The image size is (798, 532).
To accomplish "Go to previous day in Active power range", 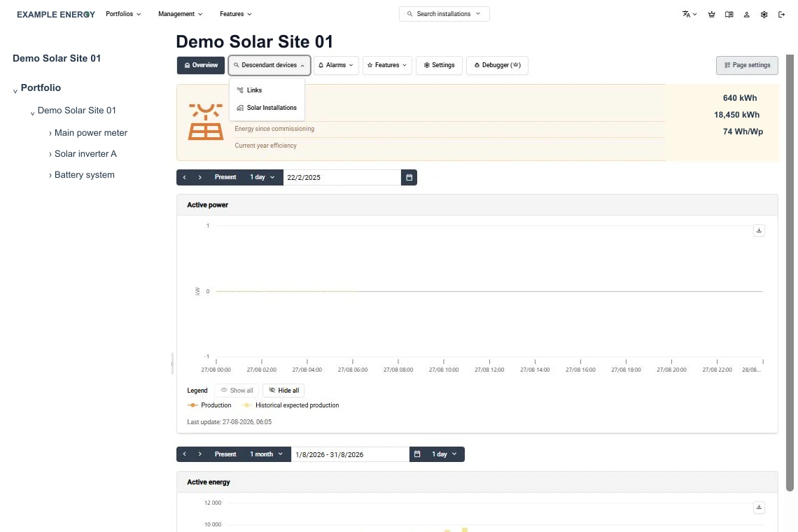I will click(184, 177).
